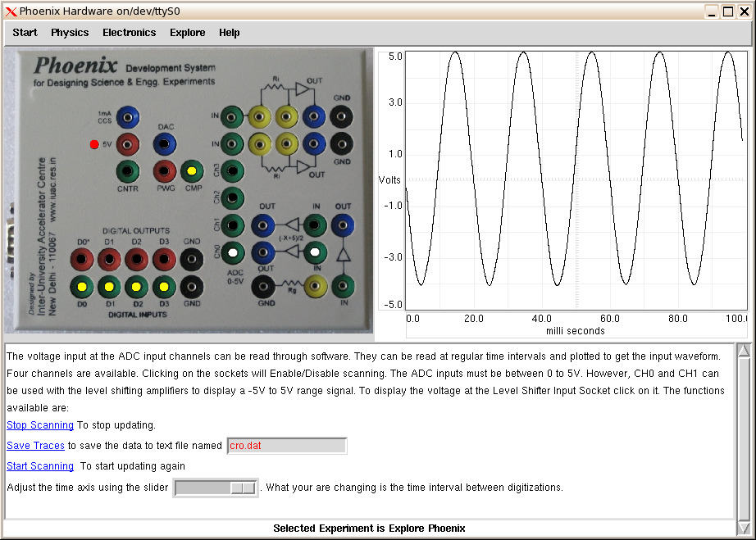756x540 pixels.
Task: Click the time axis slider handle
Action: (x=243, y=488)
